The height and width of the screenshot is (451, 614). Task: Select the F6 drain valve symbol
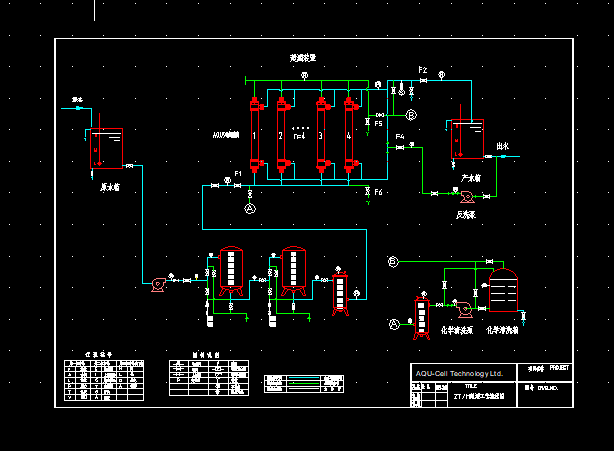pyautogui.click(x=367, y=191)
